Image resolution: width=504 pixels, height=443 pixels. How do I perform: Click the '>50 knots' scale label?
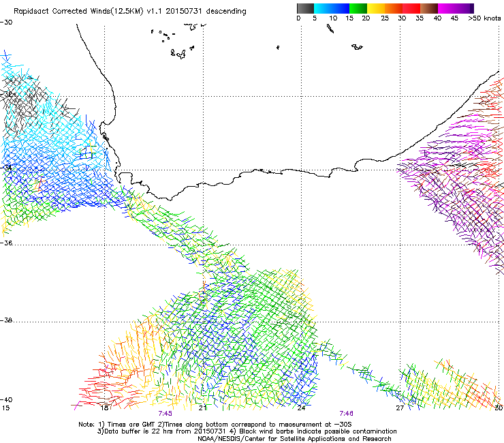point(484,18)
